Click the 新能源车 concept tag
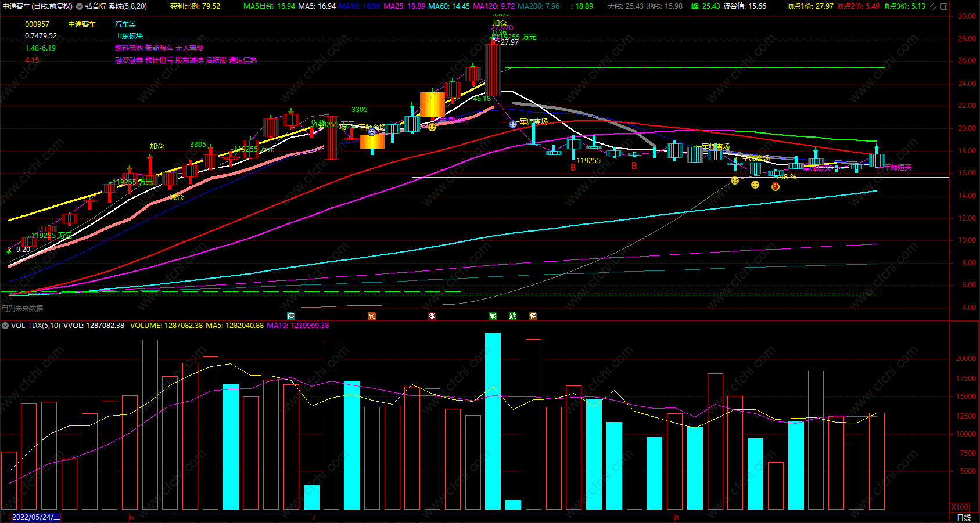The image size is (980, 523). click(159, 48)
